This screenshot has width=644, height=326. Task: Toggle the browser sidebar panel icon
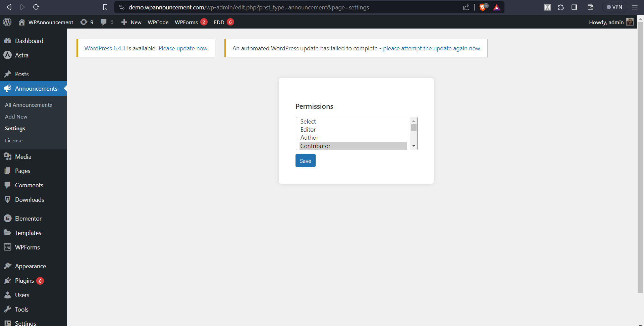574,7
